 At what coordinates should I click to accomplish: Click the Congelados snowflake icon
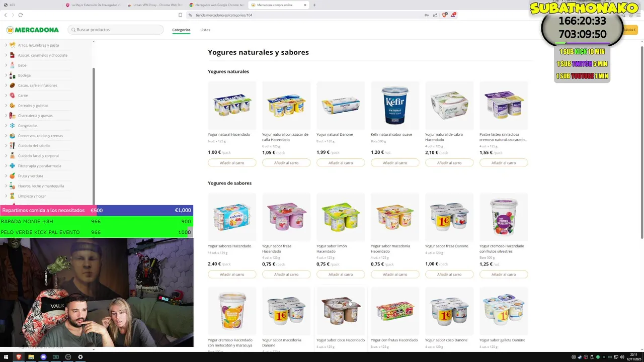12,126
